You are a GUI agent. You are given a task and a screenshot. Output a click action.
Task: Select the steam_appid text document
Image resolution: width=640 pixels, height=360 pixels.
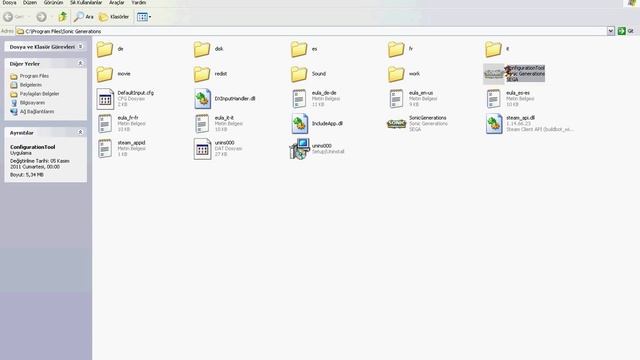pos(121,149)
